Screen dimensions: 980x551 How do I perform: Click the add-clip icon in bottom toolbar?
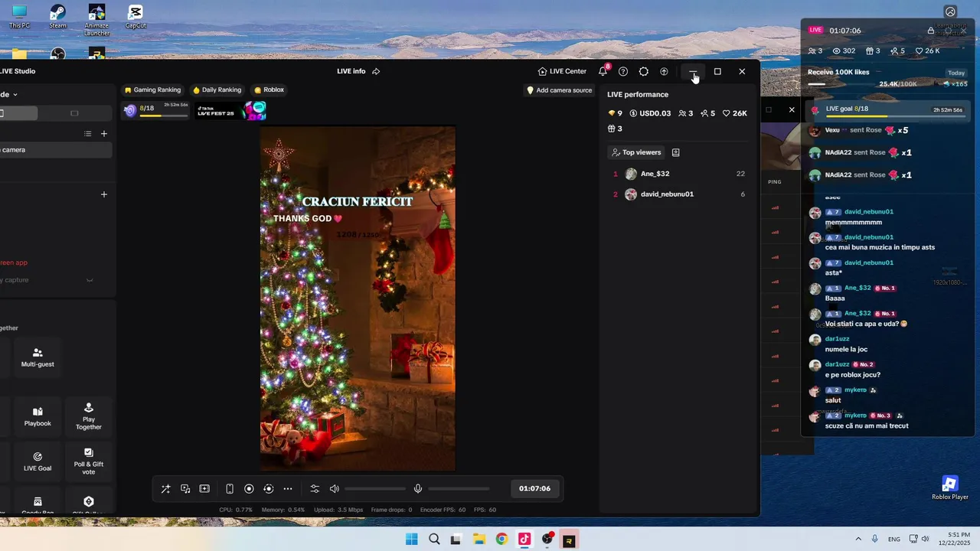(204, 489)
